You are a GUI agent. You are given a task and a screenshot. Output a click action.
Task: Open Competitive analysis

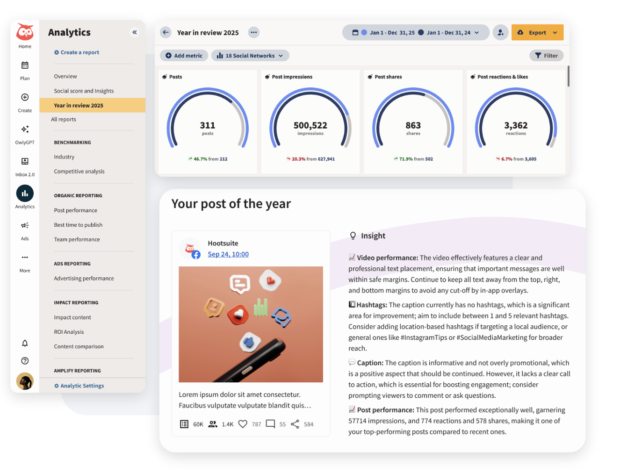(79, 172)
